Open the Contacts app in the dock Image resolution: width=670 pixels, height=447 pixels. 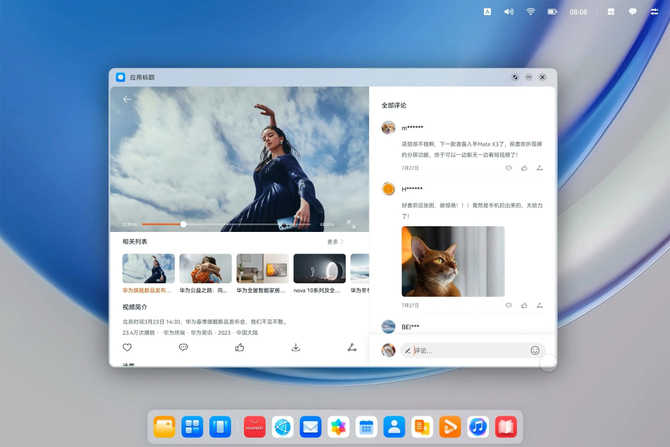tap(394, 427)
